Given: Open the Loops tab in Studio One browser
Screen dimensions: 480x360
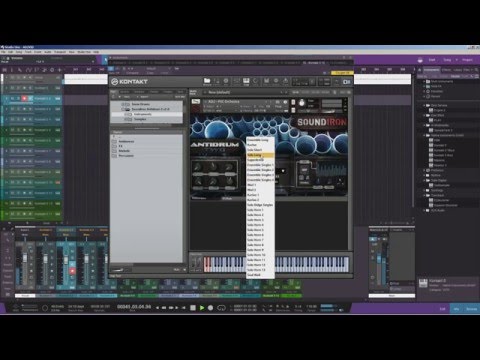Looking at the screenshot, I should (x=458, y=70).
